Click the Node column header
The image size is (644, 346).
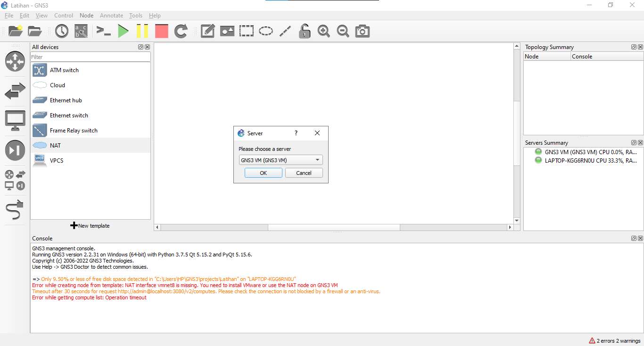click(x=547, y=57)
